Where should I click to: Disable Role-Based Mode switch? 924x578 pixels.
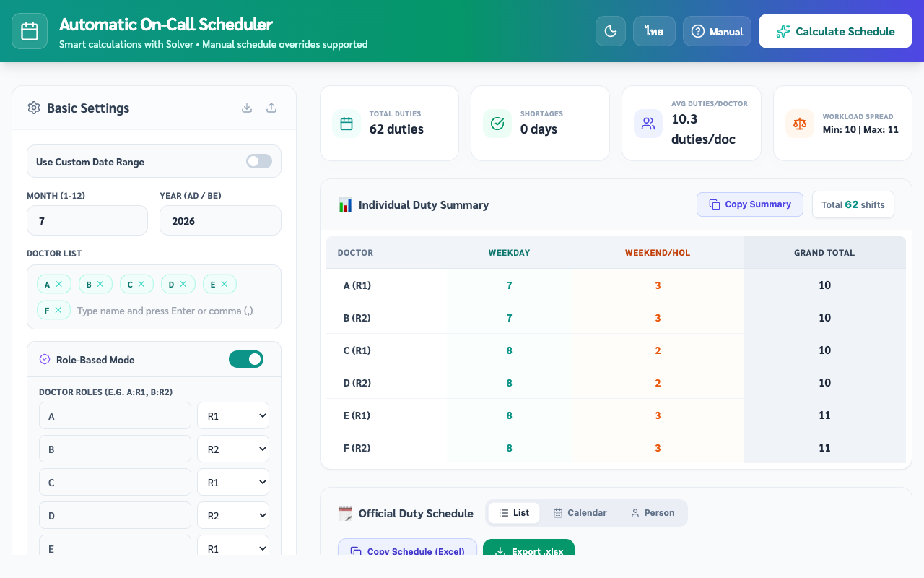[x=246, y=359]
